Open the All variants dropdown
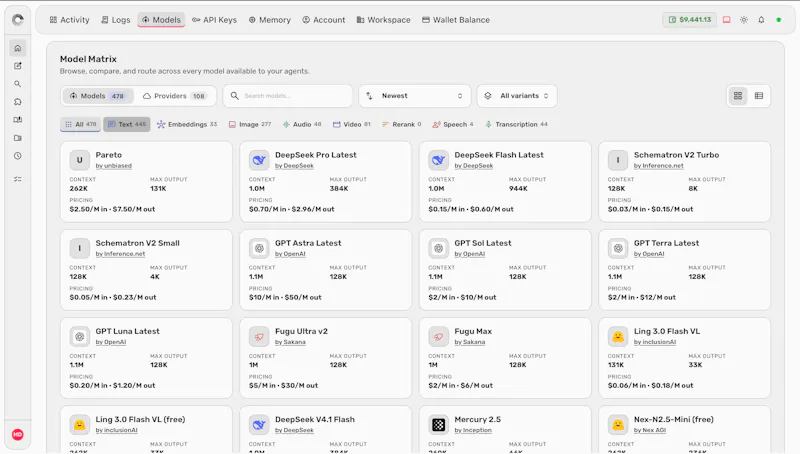The image size is (800, 454). 517,96
